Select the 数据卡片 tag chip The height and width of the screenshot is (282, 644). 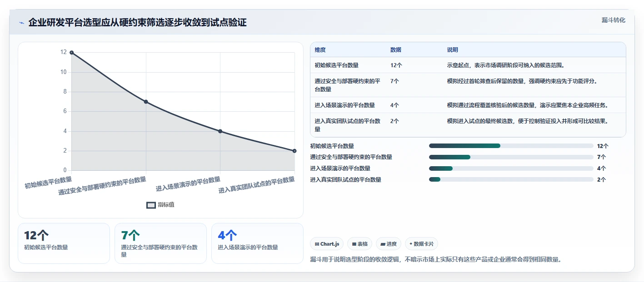tap(421, 244)
